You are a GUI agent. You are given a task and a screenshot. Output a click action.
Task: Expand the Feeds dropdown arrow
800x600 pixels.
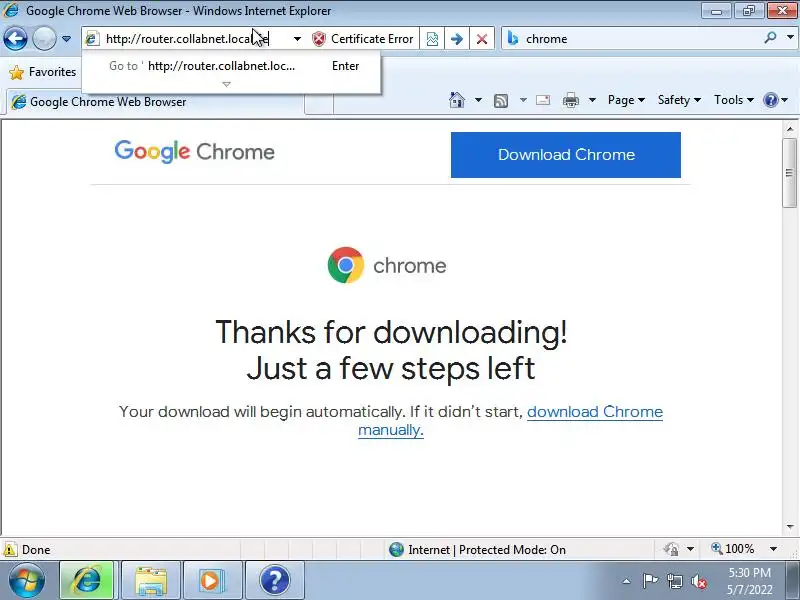tap(523, 100)
